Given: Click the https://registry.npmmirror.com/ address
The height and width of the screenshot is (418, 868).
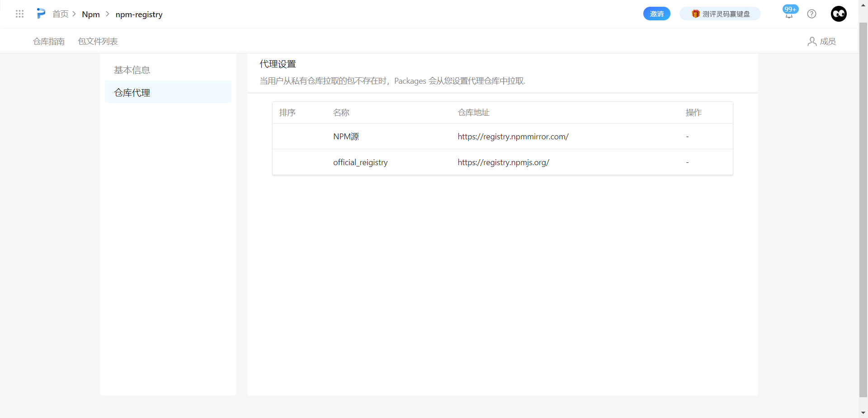Looking at the screenshot, I should pos(513,137).
